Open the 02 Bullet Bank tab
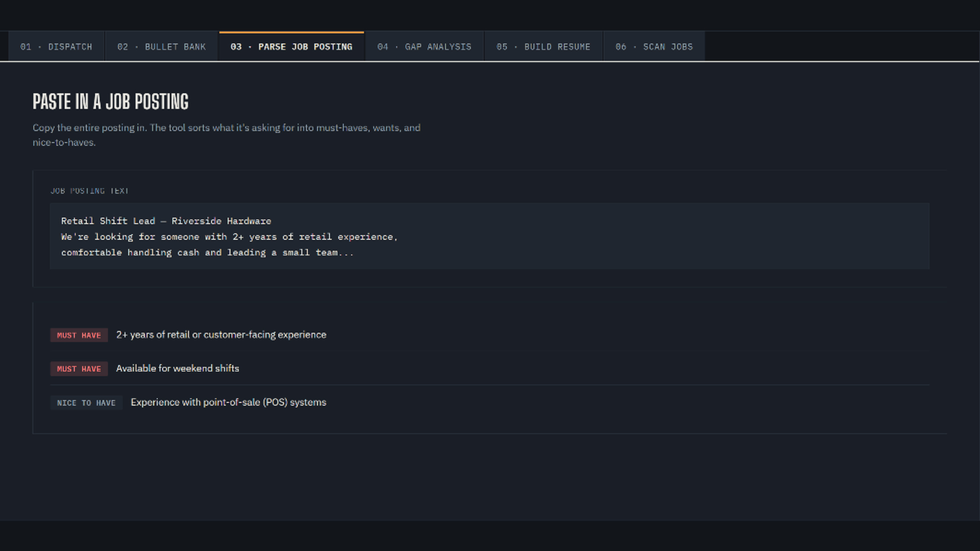The width and height of the screenshot is (980, 551). click(x=161, y=46)
